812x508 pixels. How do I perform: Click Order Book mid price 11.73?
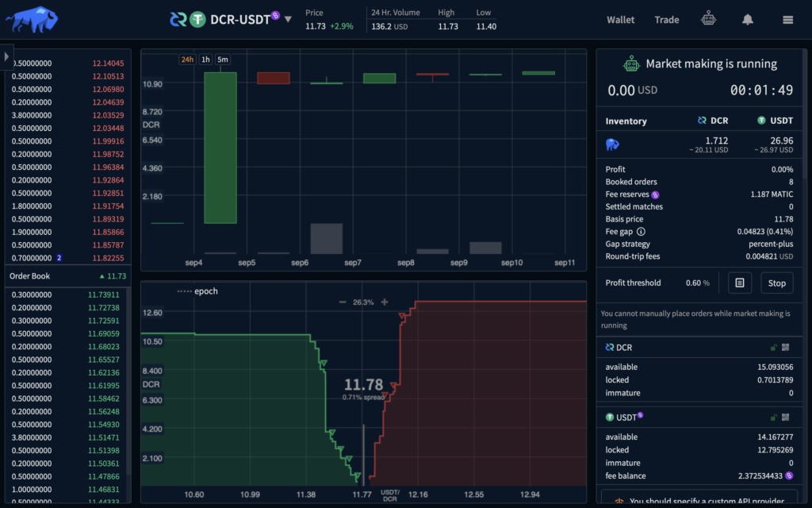(x=113, y=276)
